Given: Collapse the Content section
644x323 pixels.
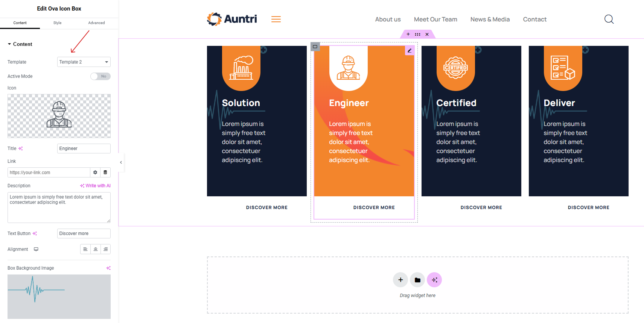Looking at the screenshot, I should pyautogui.click(x=20, y=44).
